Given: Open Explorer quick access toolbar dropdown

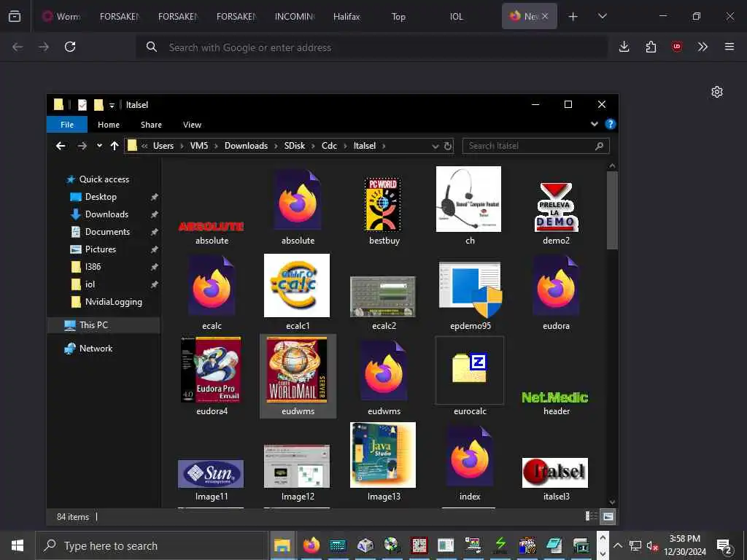Looking at the screenshot, I should [112, 105].
